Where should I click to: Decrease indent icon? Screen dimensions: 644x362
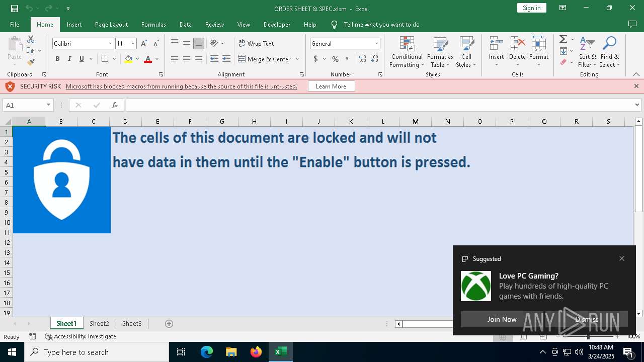(x=214, y=59)
